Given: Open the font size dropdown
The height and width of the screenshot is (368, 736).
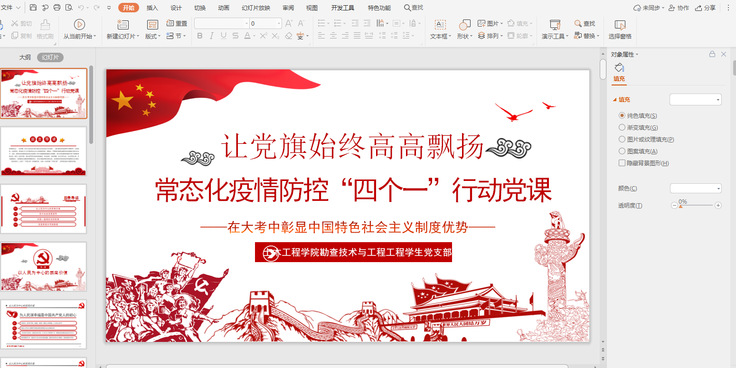Looking at the screenshot, I should [x=266, y=23].
